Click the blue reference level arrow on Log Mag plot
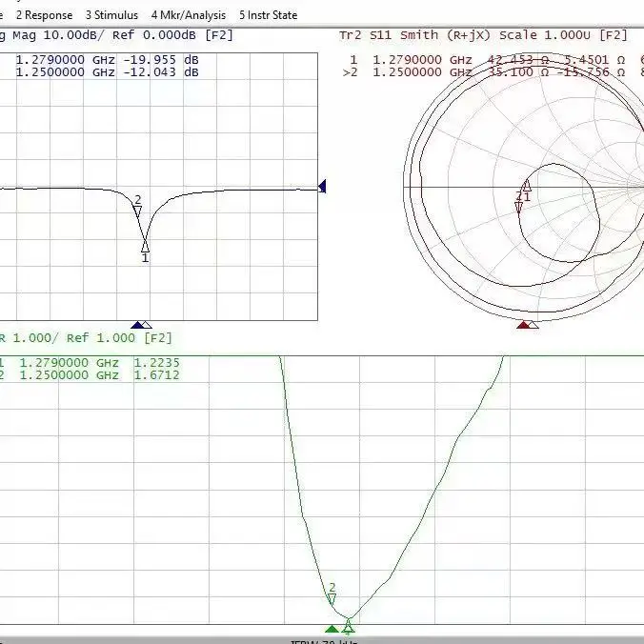This screenshot has width=644, height=644. click(322, 186)
